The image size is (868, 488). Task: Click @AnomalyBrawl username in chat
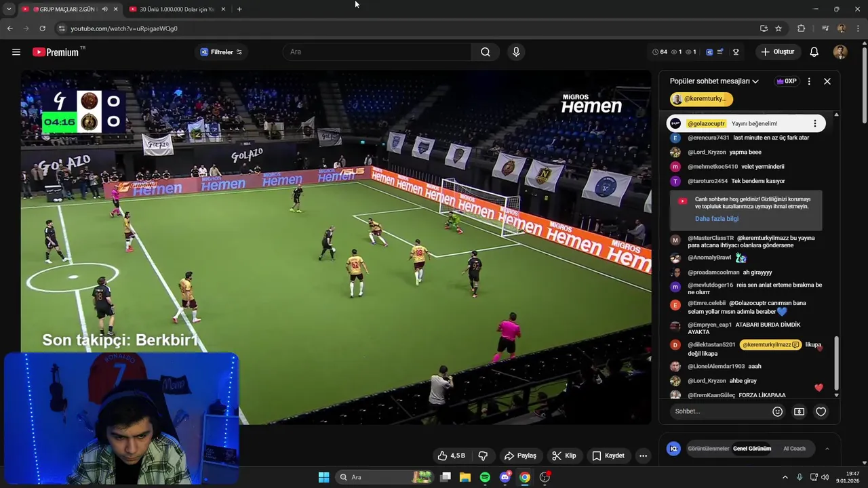click(709, 258)
